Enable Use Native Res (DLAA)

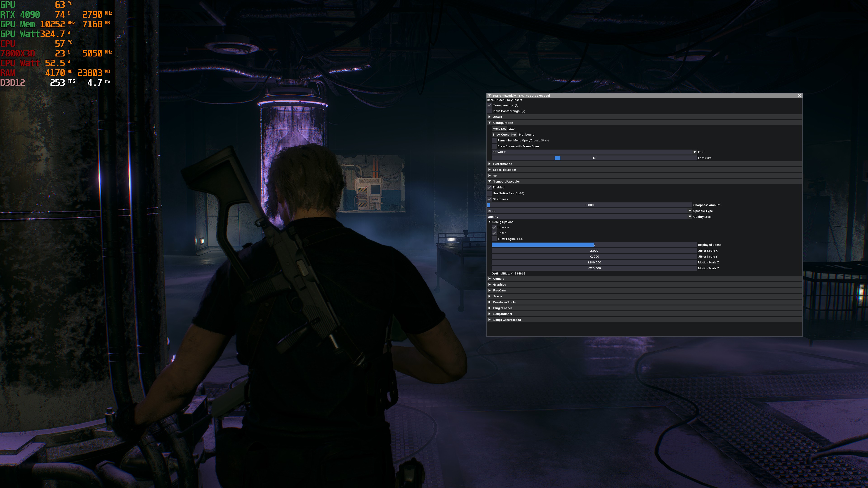click(489, 193)
